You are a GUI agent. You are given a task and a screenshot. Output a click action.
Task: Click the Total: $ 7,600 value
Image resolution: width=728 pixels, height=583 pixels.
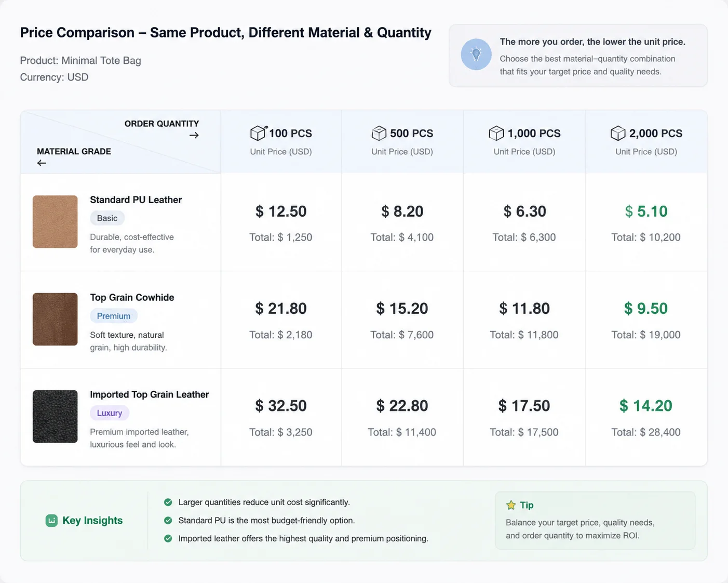[402, 335]
